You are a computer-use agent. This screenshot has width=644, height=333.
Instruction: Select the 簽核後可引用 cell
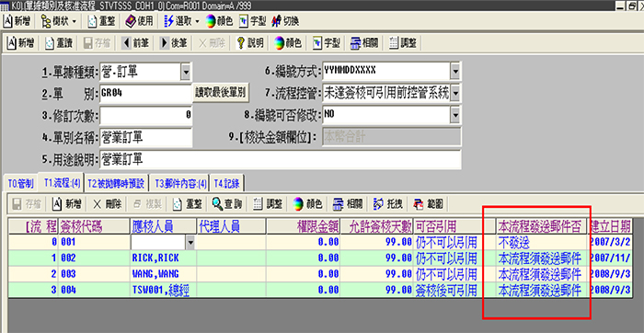coord(454,290)
